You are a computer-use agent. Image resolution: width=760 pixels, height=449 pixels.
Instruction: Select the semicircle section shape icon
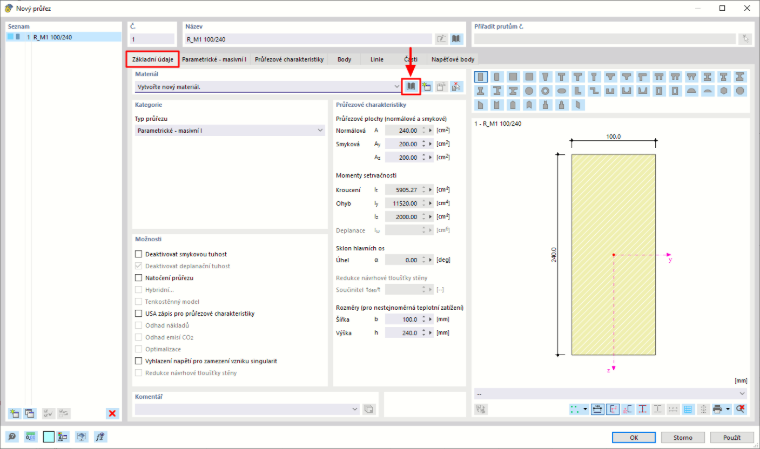click(692, 91)
